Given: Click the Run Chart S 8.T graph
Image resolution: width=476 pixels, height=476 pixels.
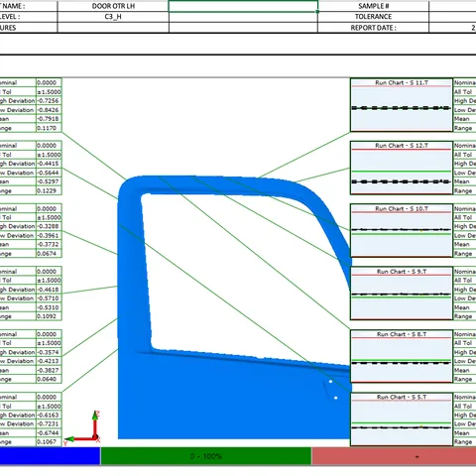Looking at the screenshot, I should (402, 356).
